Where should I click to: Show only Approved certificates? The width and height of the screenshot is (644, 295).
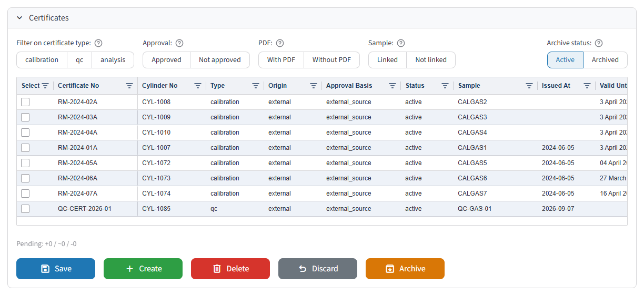166,60
